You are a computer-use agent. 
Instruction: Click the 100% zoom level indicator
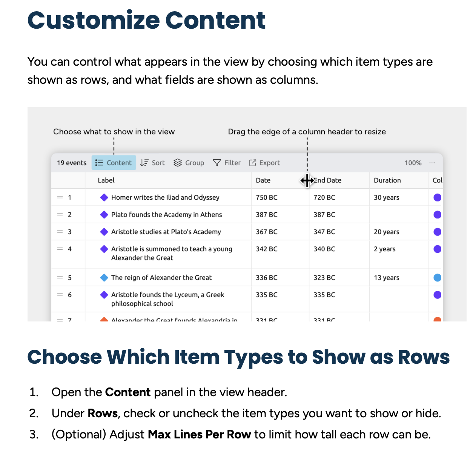point(413,163)
